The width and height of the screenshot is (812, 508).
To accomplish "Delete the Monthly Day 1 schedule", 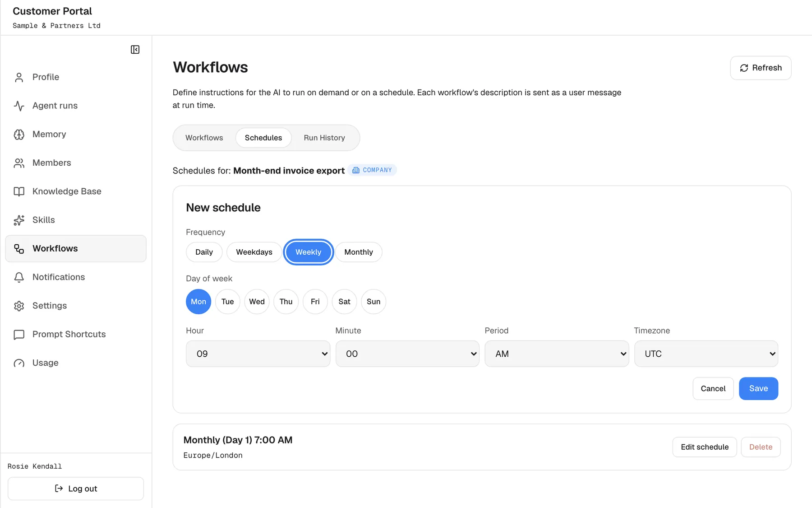I will coord(761,447).
